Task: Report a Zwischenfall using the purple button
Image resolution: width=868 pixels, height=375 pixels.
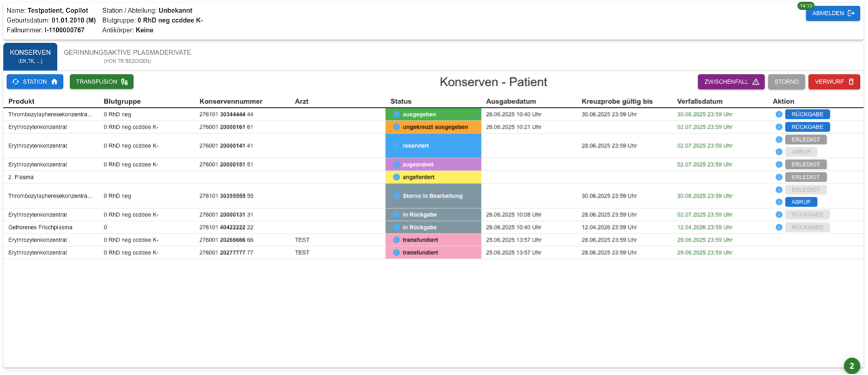Action: 731,82
